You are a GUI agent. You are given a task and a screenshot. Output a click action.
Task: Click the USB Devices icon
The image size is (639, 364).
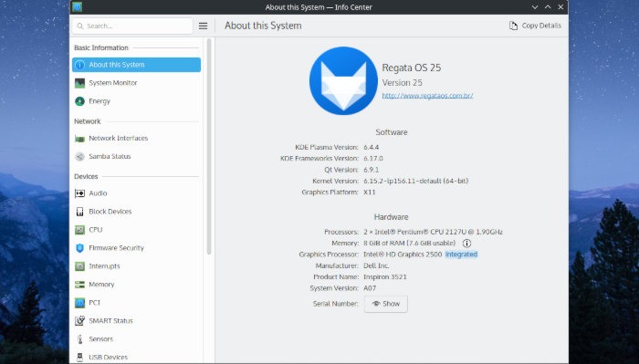80,358
